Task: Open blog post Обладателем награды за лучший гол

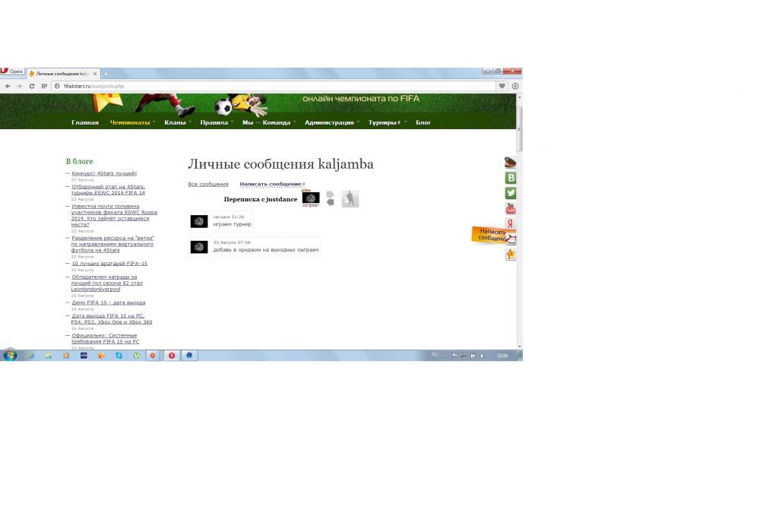Action: pyautogui.click(x=106, y=283)
